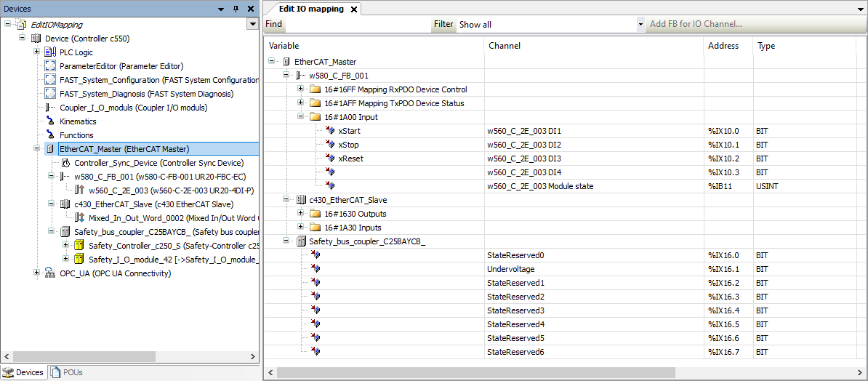868x381 pixels.
Task: Click the Coupler_I_O_moduls icon
Action: click(x=50, y=108)
